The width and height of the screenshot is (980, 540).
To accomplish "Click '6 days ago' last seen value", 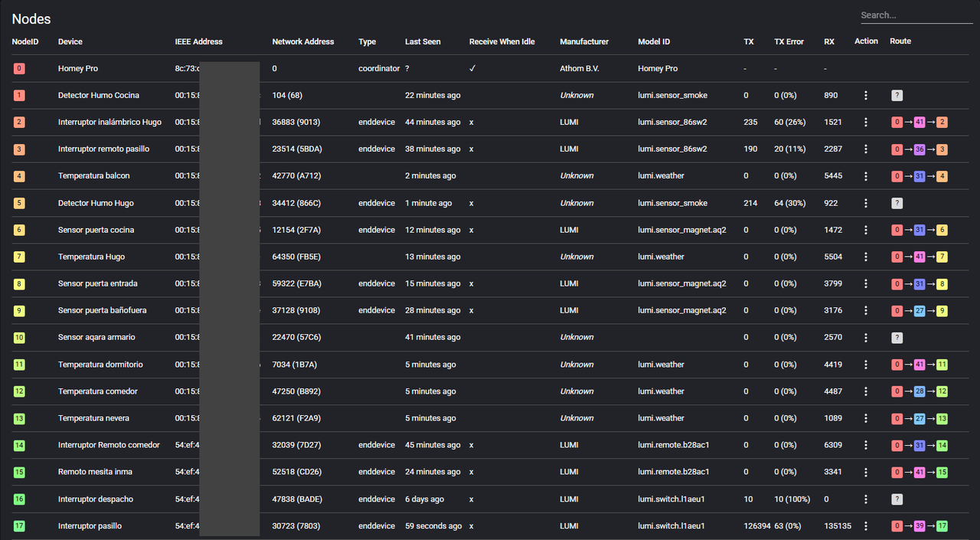I will [425, 499].
